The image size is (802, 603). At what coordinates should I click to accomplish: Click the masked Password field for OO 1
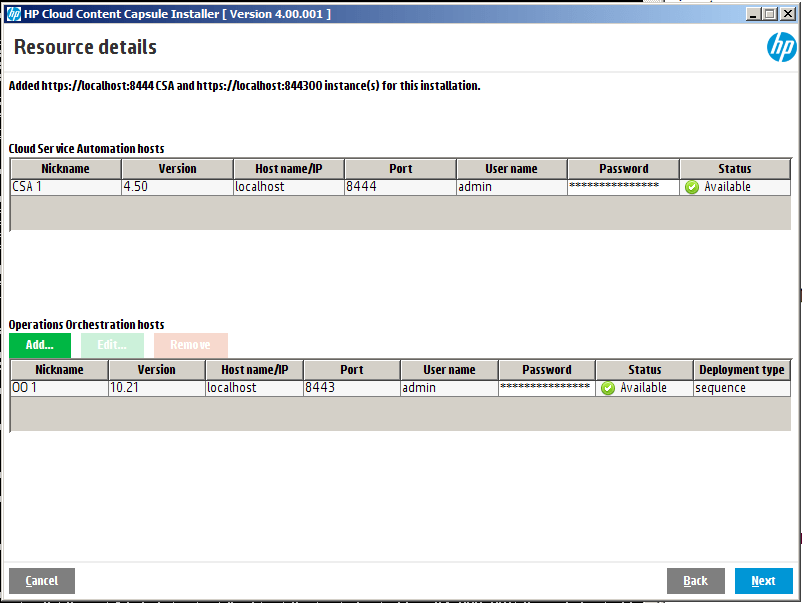[545, 387]
